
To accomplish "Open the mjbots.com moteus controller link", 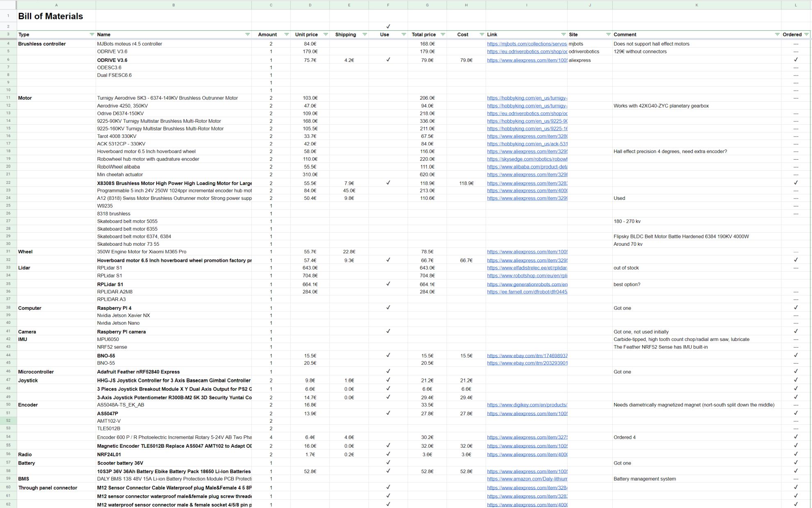I will [527, 44].
